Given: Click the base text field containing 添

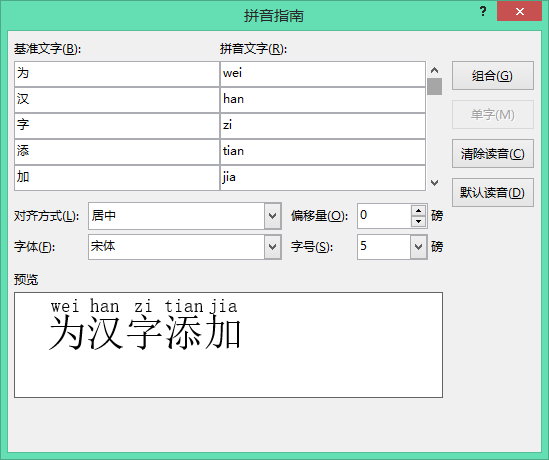Looking at the screenshot, I should (x=117, y=152).
